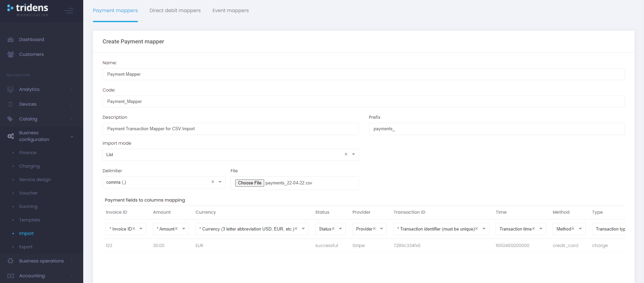Image resolution: width=644 pixels, height=283 pixels.
Task: Click the Business configuration gears icon
Action: point(10,136)
